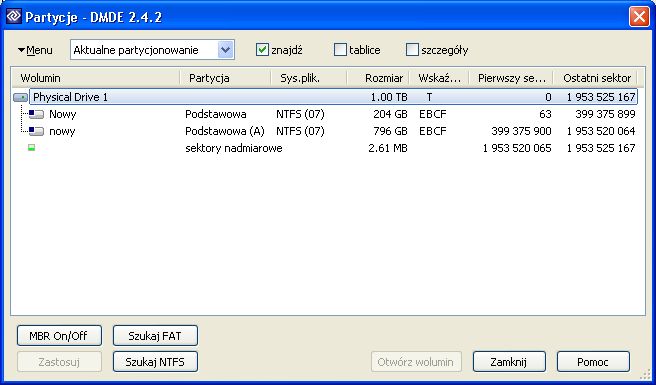
Task: Select the lowercase nowy volume name
Action: tap(62, 131)
